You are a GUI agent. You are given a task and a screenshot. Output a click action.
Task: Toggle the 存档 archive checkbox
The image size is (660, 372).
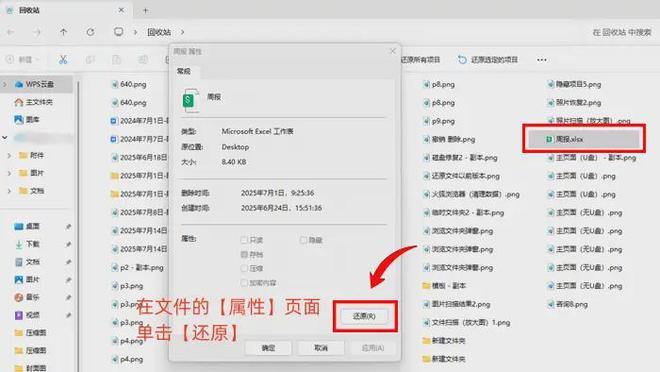pyautogui.click(x=244, y=254)
